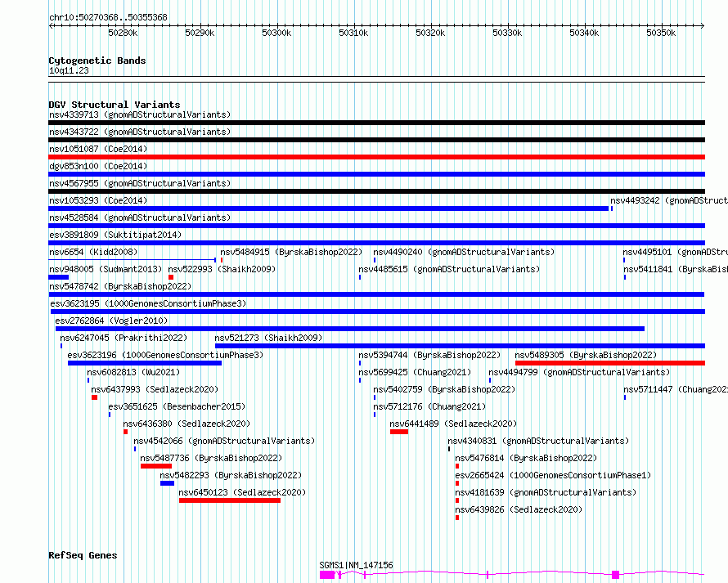Select the SGMS1|NM_147156 gene label
The image size is (728, 583).
coord(356,565)
